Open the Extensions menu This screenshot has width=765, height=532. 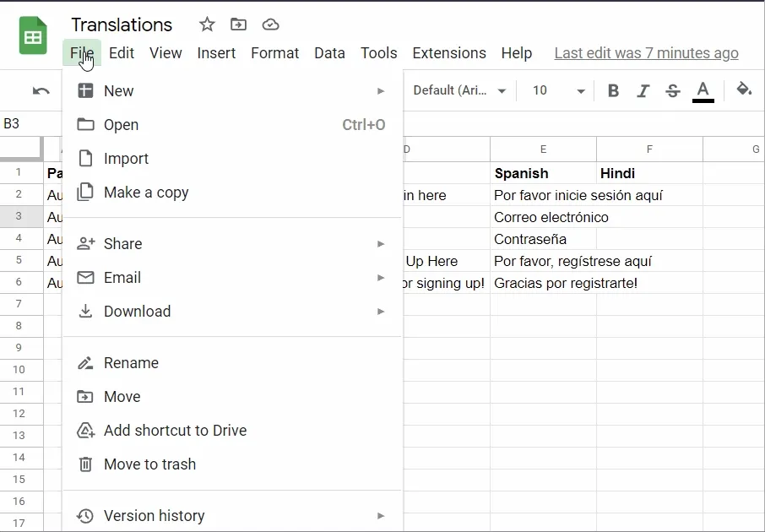coord(448,52)
